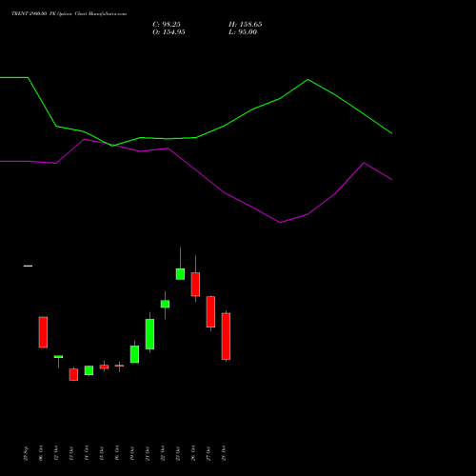The image size is (476, 476).
Task: Click the last red candlestick above 28 Oct
Action: tap(226, 336)
